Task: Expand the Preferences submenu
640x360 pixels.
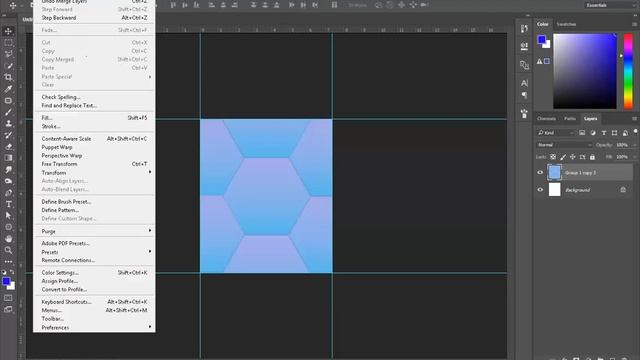Action: pyautogui.click(x=94, y=327)
